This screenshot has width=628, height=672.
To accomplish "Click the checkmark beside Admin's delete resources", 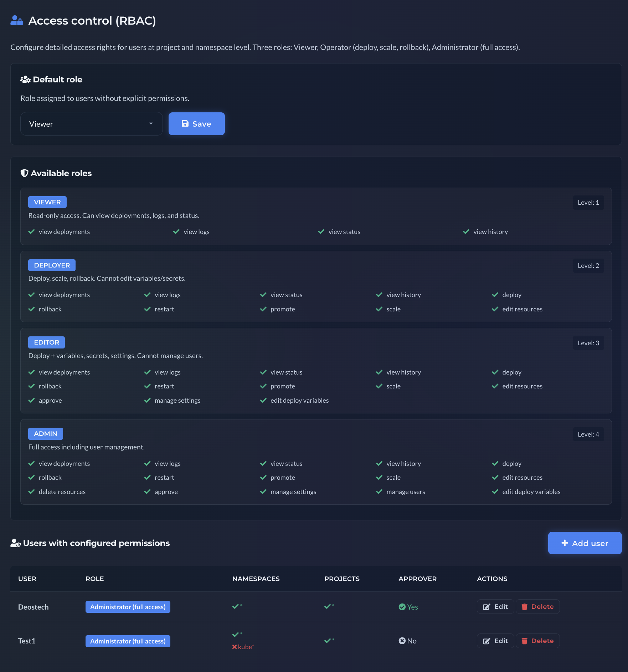I will (x=31, y=492).
